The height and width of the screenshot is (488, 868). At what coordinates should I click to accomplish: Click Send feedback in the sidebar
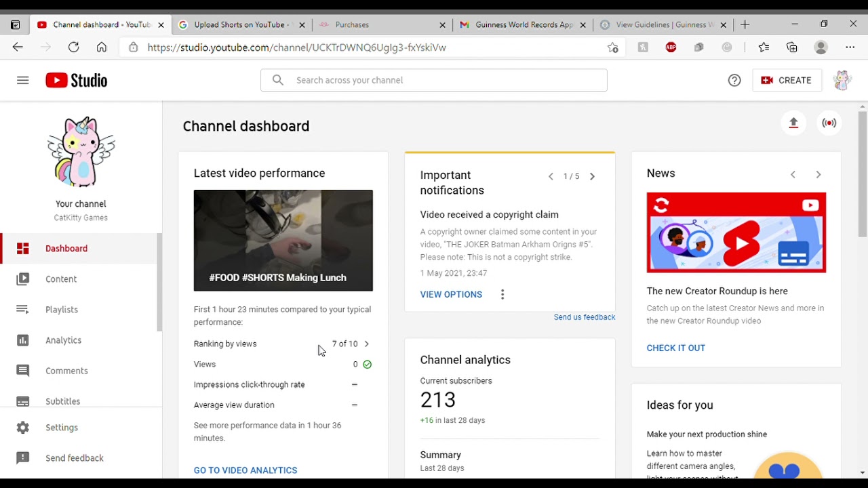point(80,457)
